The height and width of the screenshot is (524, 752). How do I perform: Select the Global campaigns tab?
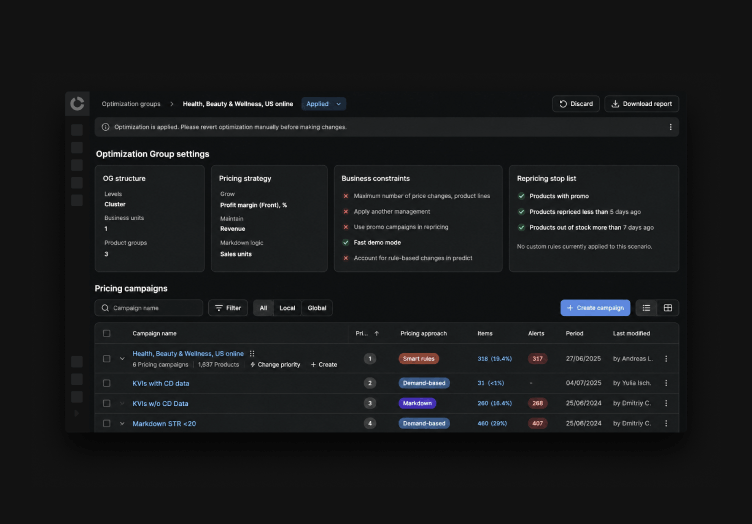click(317, 308)
